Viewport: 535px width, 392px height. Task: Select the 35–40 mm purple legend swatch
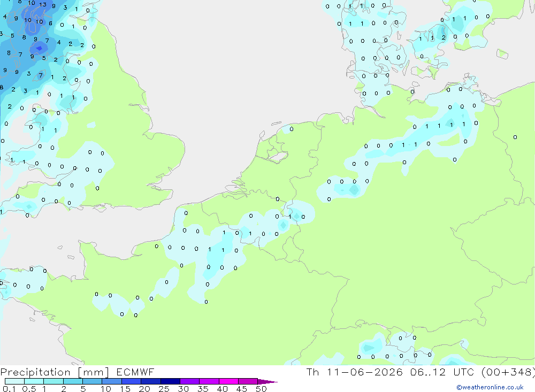(209, 381)
